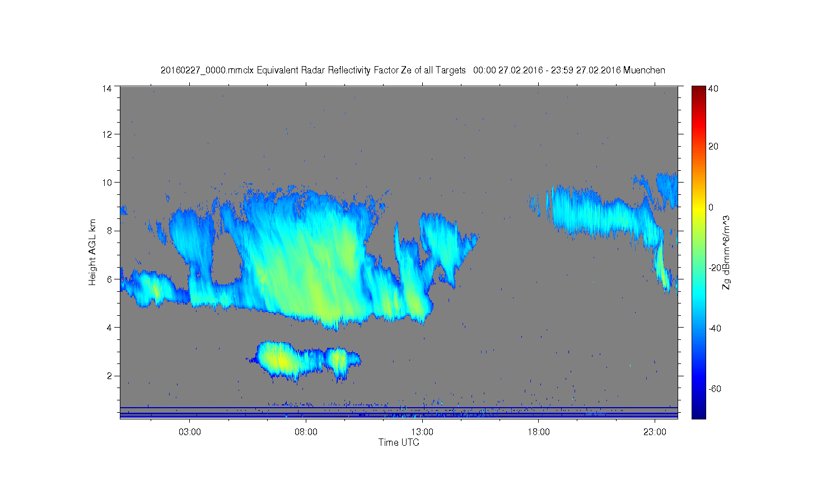The image size is (840, 504).
Task: Pick height axis tick label "4"
Action: (110, 328)
